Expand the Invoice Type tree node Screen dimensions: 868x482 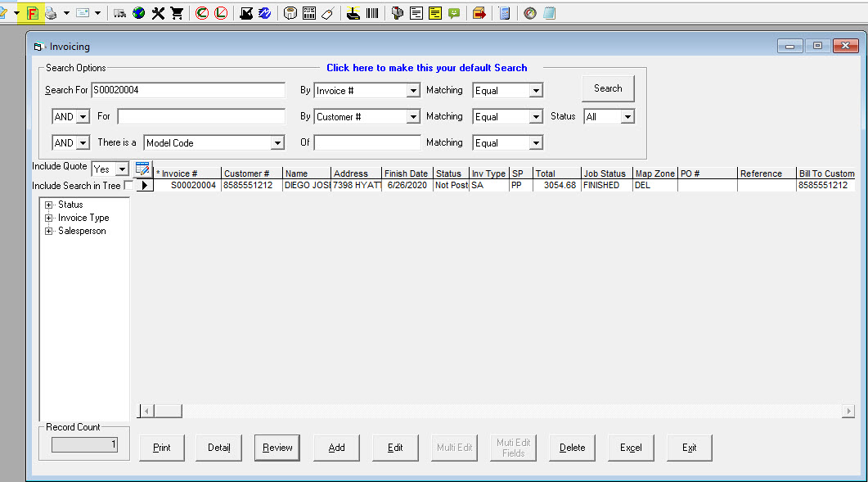coord(49,218)
